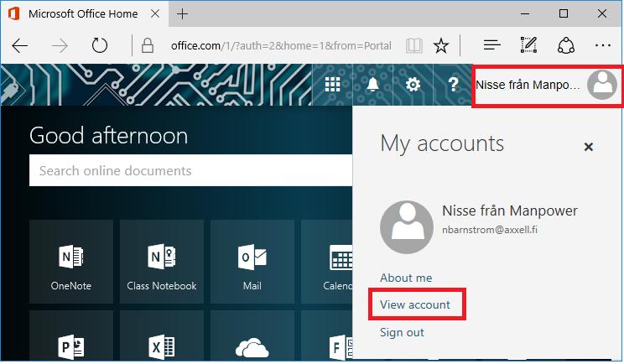The image size is (624, 364).
Task: Open the Office settings gear
Action: click(413, 85)
